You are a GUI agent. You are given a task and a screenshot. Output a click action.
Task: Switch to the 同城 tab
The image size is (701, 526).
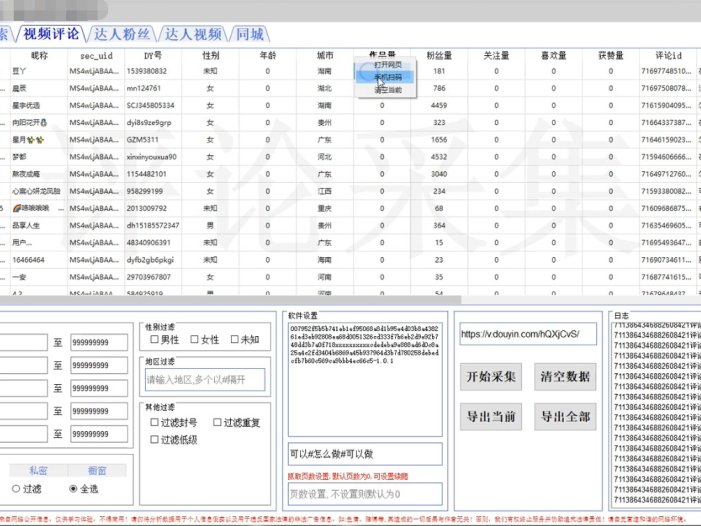pyautogui.click(x=249, y=34)
